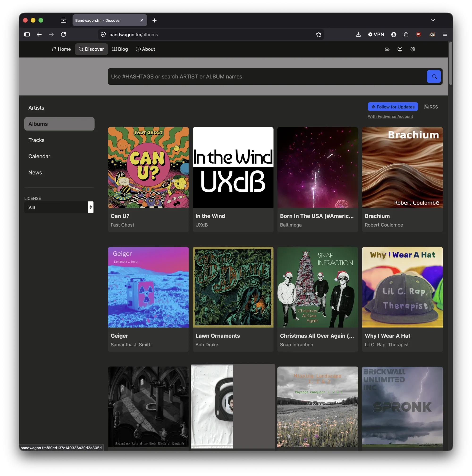
Task: Toggle the browser sidebar icon
Action: click(27, 34)
